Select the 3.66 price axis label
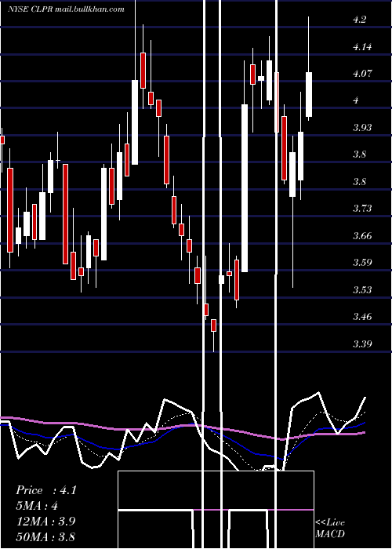The height and width of the screenshot is (549, 392). [x=362, y=235]
